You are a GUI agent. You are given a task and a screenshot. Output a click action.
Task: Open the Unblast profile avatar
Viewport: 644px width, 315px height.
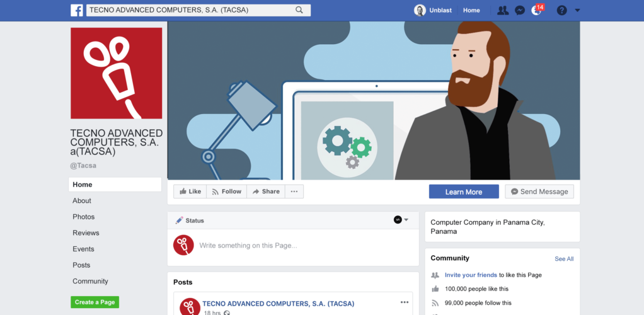(420, 10)
